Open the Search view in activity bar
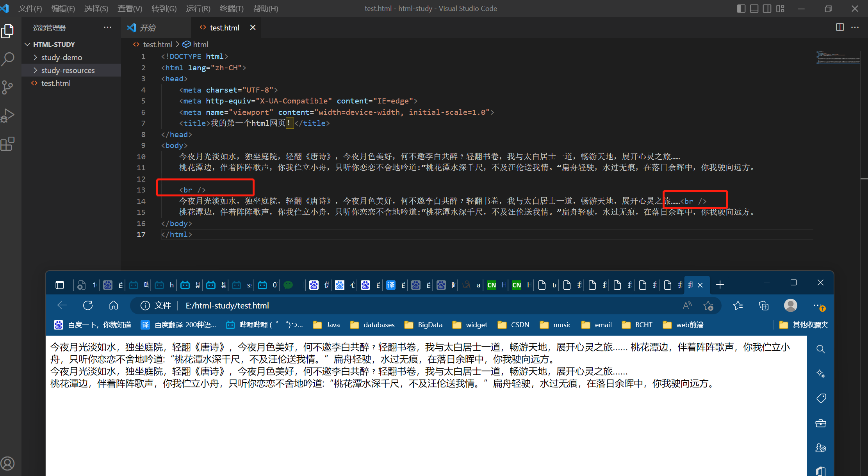This screenshot has height=476, width=868. (x=8, y=59)
